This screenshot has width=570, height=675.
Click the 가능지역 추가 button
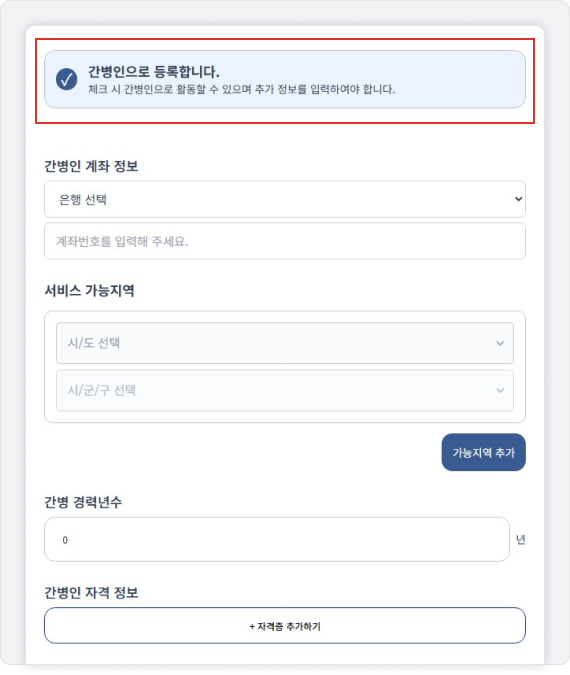[483, 452]
